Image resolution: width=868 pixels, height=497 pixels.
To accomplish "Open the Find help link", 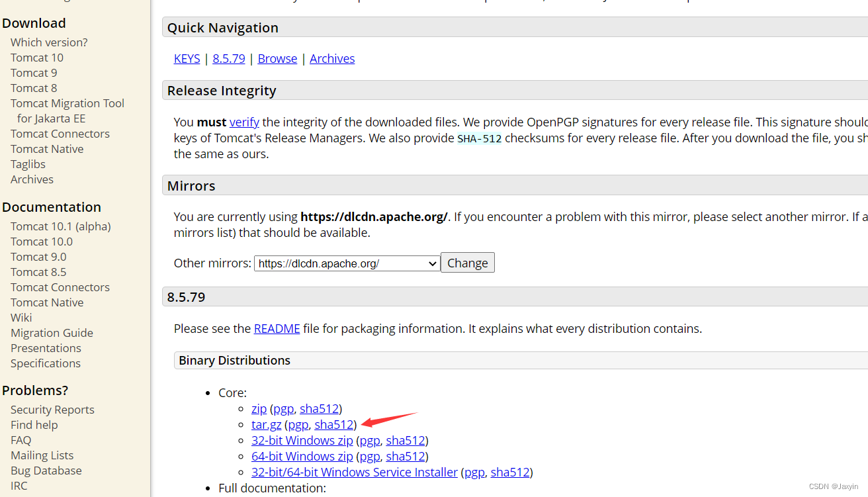I will click(34, 425).
